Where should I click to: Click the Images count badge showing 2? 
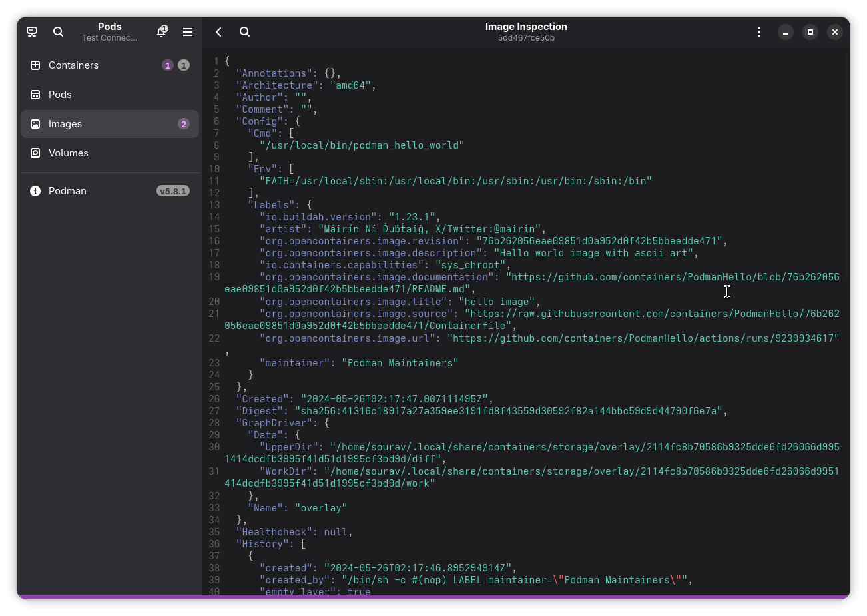click(x=184, y=124)
